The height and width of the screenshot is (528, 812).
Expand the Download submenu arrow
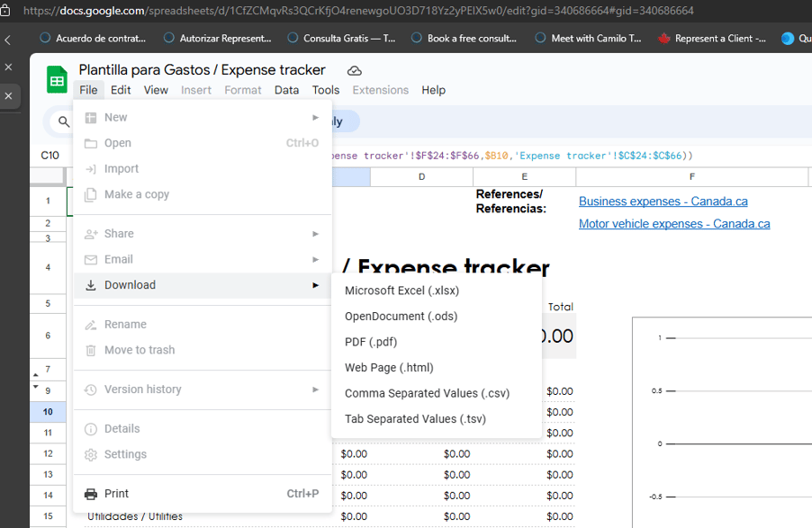click(315, 285)
